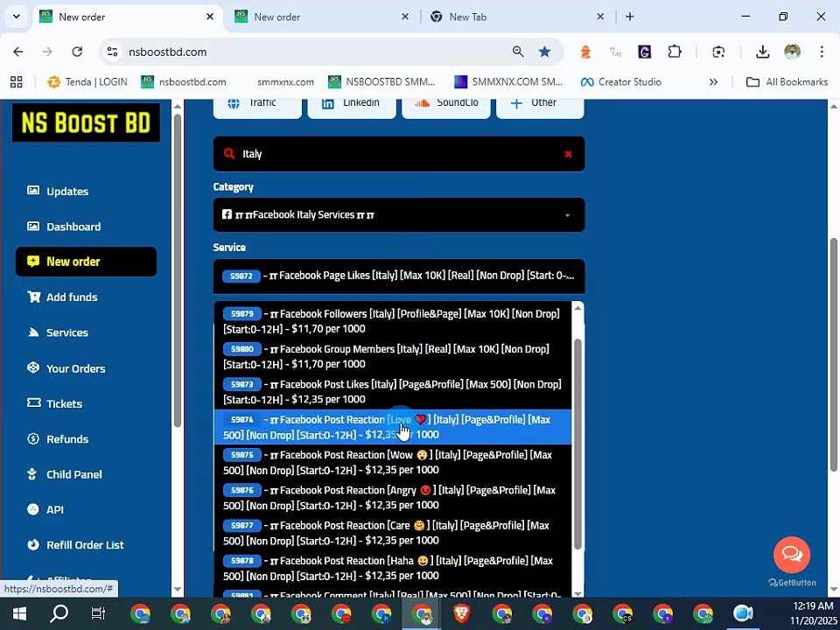Select service 59874 Post Reaction Love
Viewport: 840px width, 630px height.
tap(393, 427)
